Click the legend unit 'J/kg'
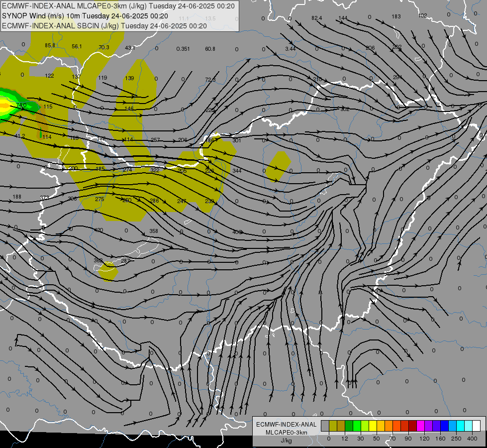The image size is (487, 448). [286, 440]
